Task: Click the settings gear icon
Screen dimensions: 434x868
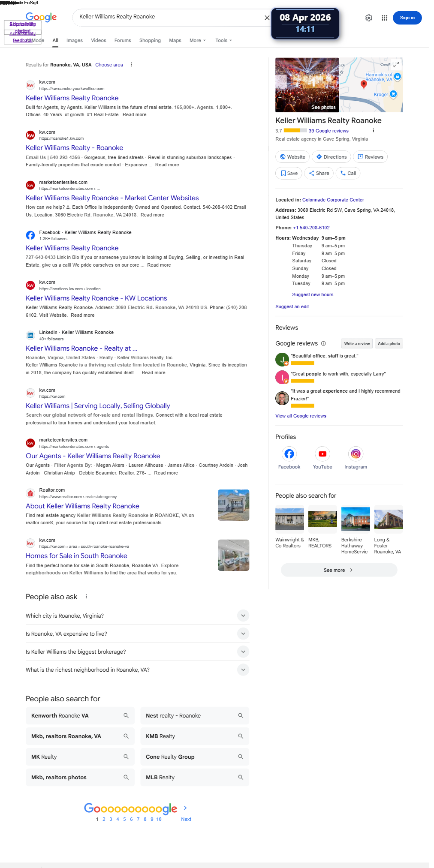Action: click(369, 18)
